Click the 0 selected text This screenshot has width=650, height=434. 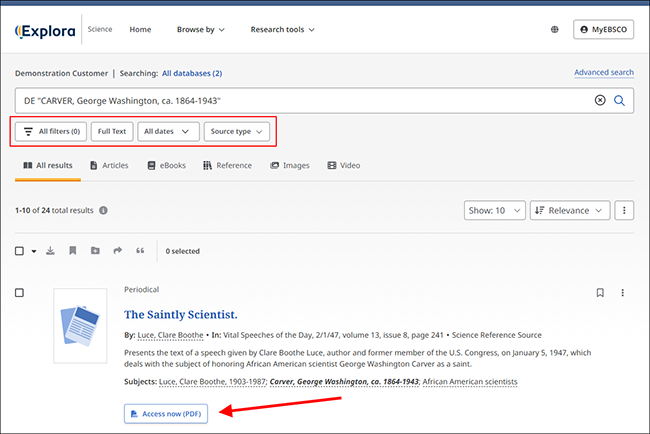tap(182, 251)
